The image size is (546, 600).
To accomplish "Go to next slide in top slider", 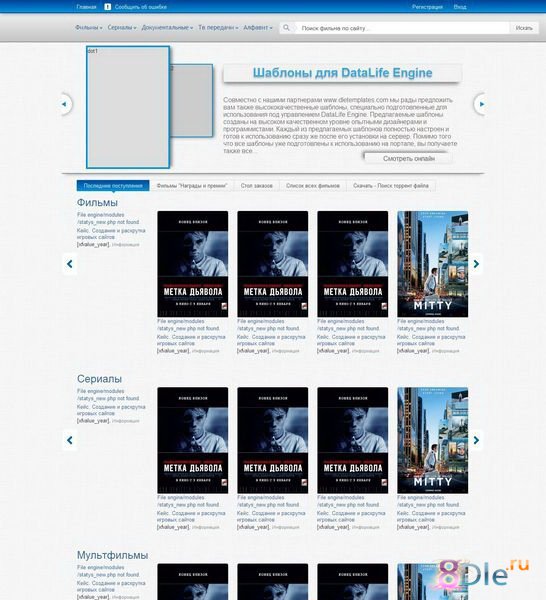I will 481,104.
